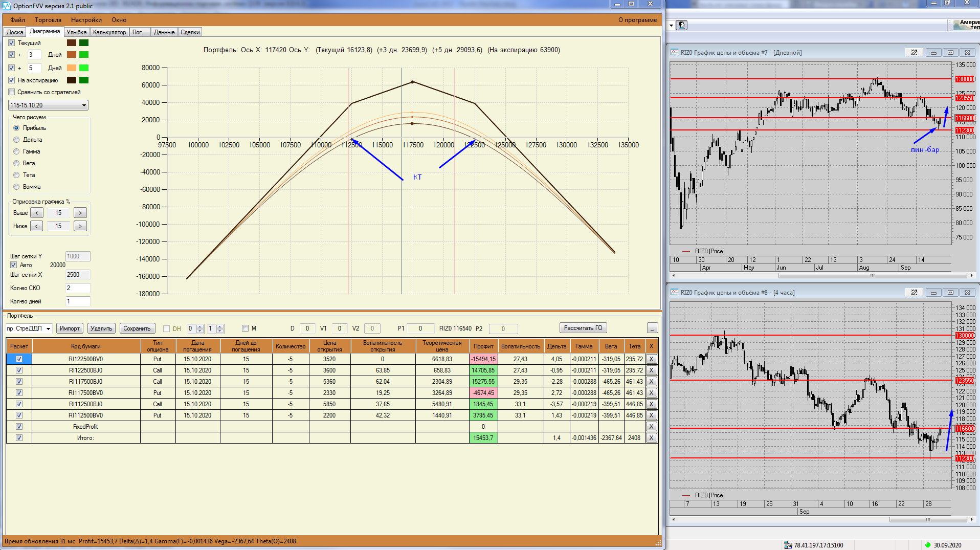Click the link icon on chart #7 title bar
This screenshot has width=980, height=550.
pos(914,52)
